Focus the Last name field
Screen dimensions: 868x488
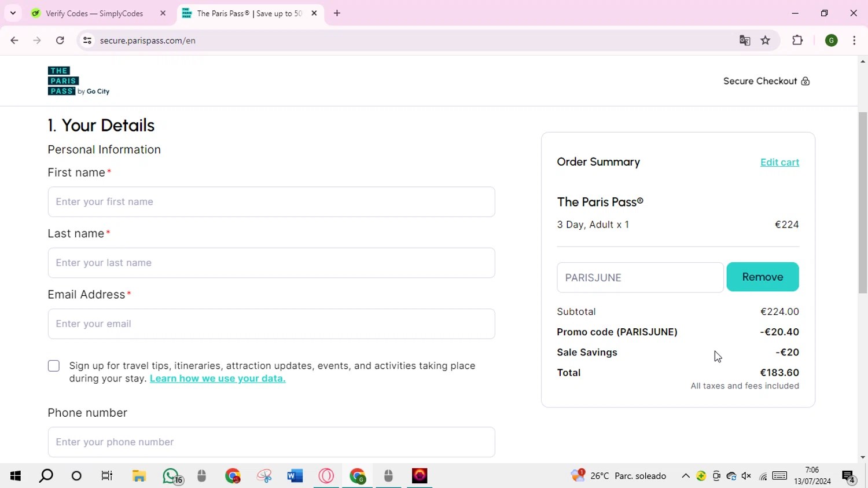click(271, 263)
